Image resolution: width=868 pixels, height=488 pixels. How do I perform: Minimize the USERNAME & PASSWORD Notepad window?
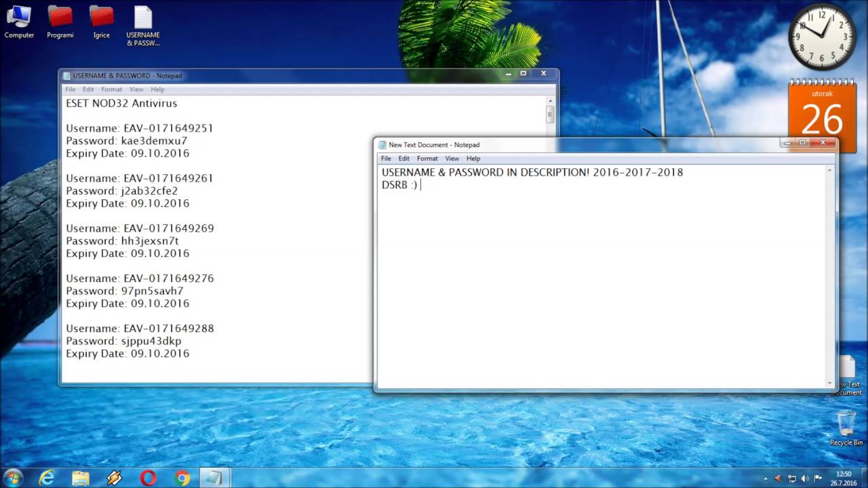click(509, 73)
